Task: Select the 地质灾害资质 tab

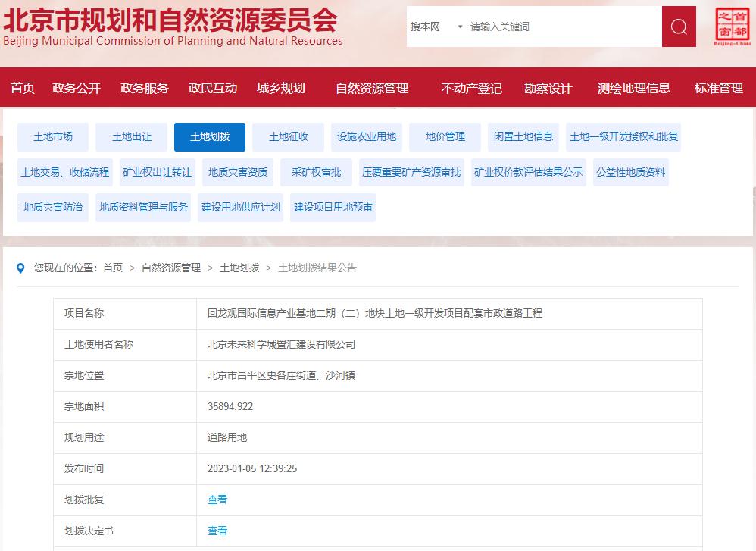Action: pos(238,172)
